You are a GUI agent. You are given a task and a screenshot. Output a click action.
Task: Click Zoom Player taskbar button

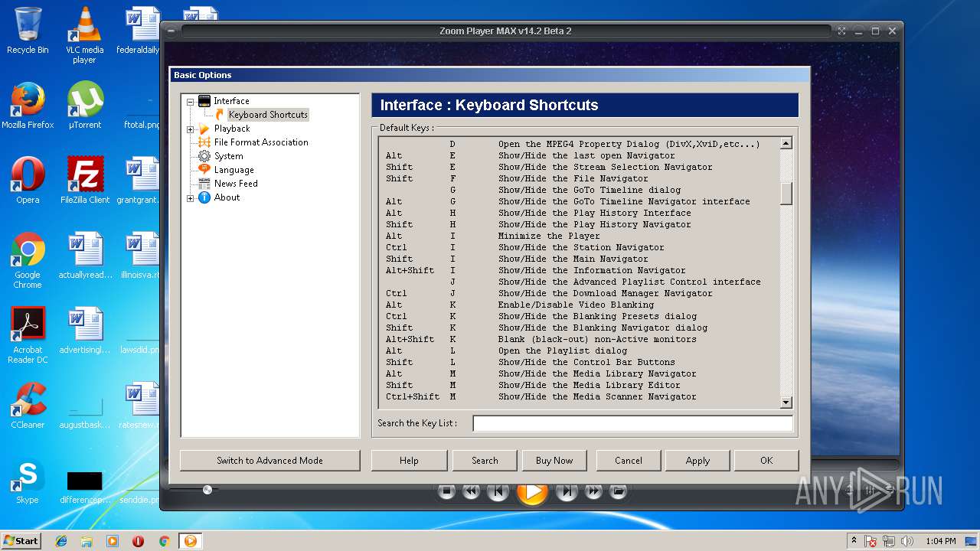point(190,541)
